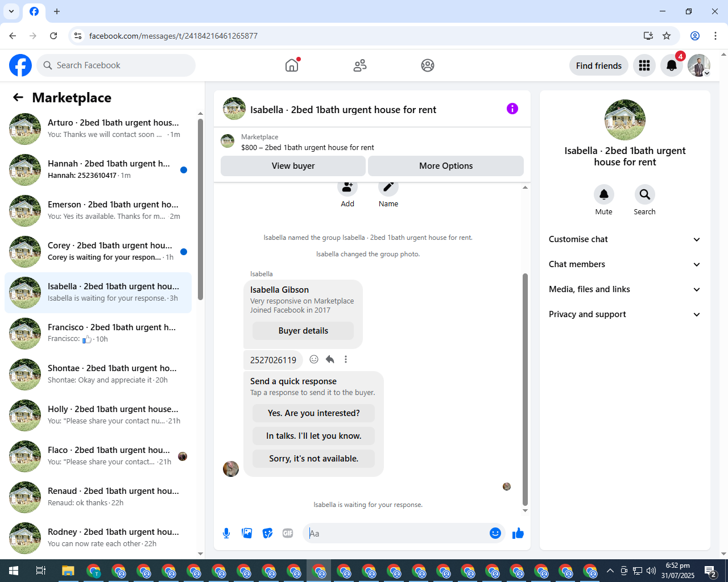Choose a GIF in composer

tap(288, 533)
